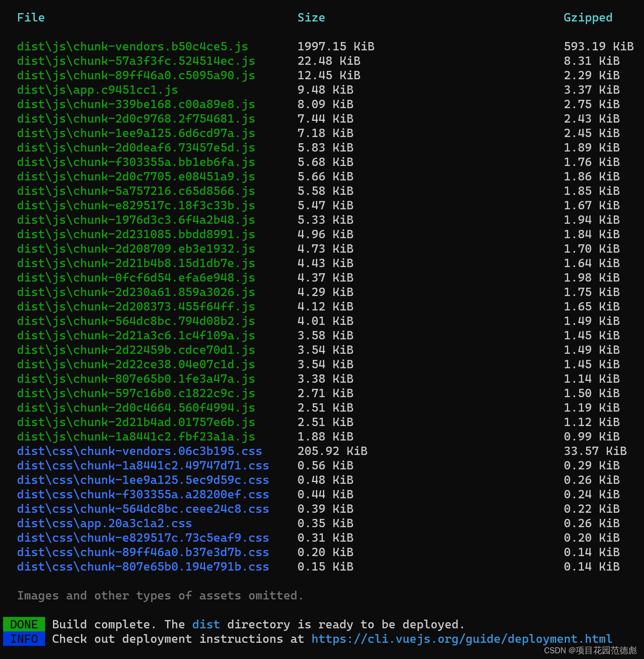Click dist\js\chunk-339be168.c00a89e8.js file name
The image size is (644, 659).
point(136,104)
